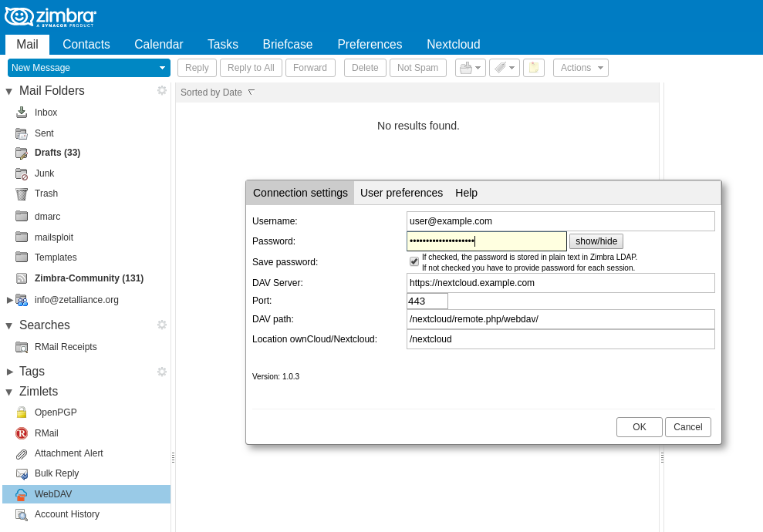Screen dimensions: 763x532
Task: Toggle password visibility with show/hide
Action: pyautogui.click(x=596, y=241)
